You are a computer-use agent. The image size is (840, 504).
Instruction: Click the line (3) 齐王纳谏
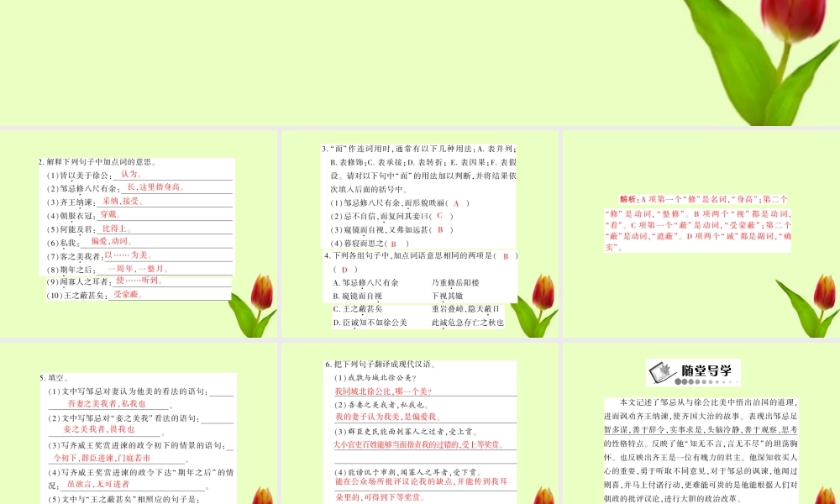point(71,202)
